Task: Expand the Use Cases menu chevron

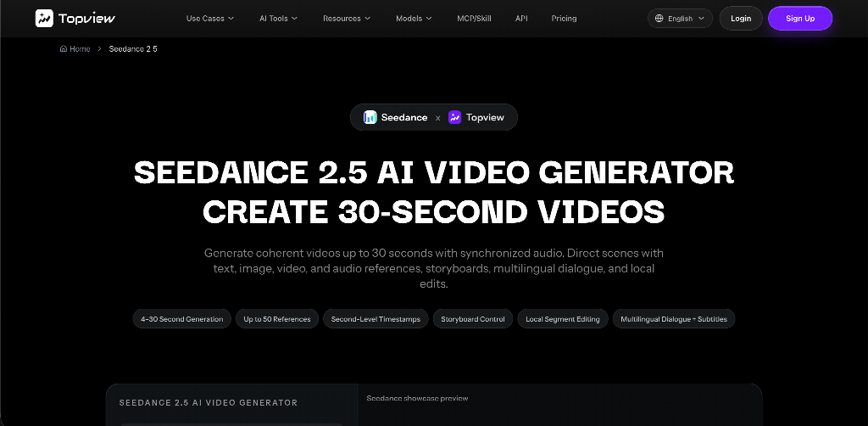Action: (231, 19)
